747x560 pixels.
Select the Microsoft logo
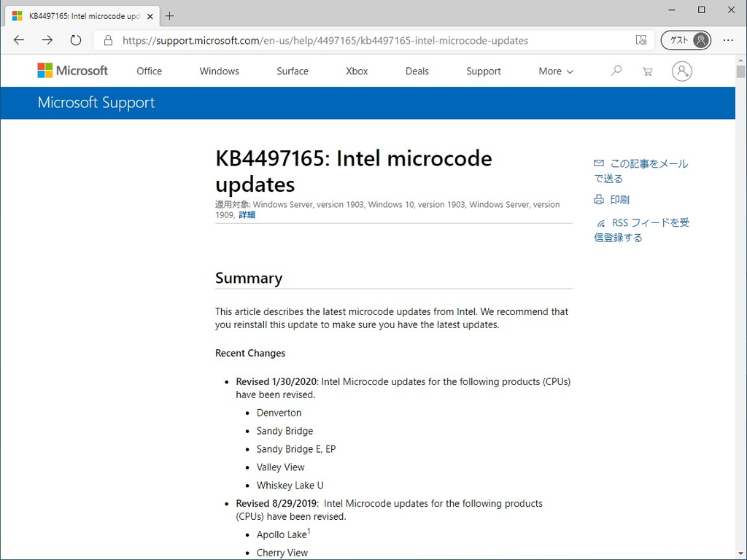point(72,70)
